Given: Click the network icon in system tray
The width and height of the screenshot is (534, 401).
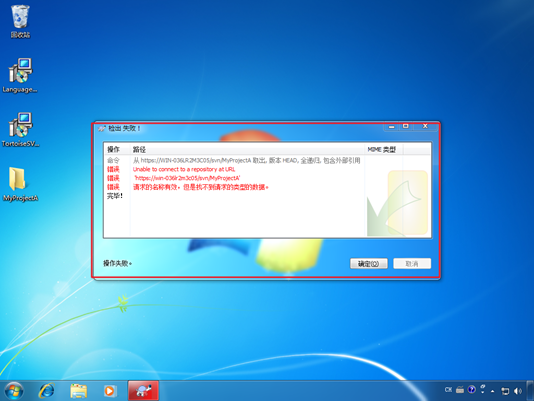Looking at the screenshot, I should point(505,391).
